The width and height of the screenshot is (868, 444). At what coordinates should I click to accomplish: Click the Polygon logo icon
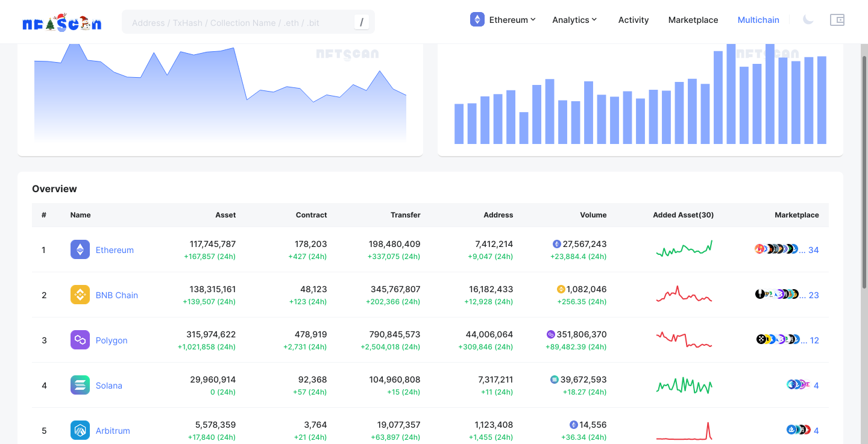[80, 340]
